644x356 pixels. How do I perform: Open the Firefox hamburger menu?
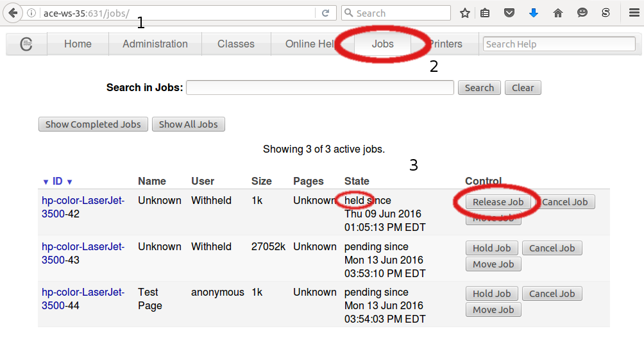633,13
